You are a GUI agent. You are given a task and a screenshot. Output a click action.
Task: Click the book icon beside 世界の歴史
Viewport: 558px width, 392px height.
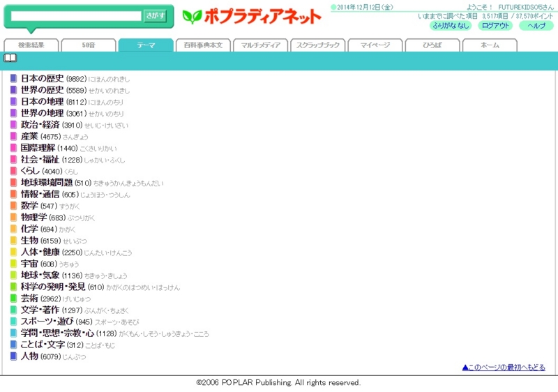tap(13, 90)
